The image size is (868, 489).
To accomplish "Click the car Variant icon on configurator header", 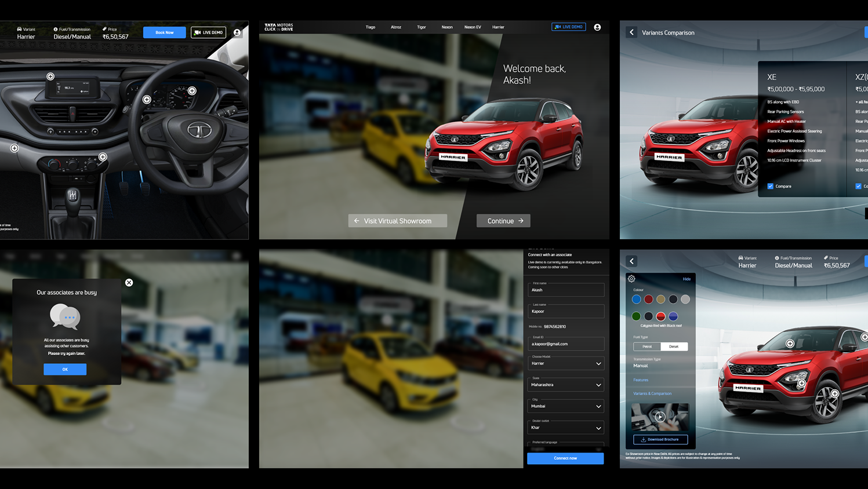I will tap(740, 258).
